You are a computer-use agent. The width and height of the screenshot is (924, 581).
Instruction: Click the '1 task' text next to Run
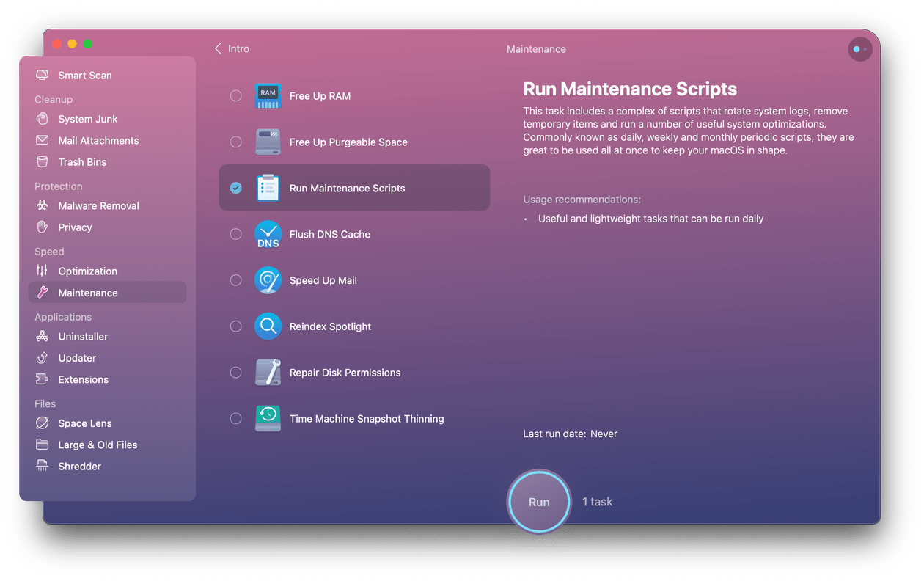coord(597,502)
